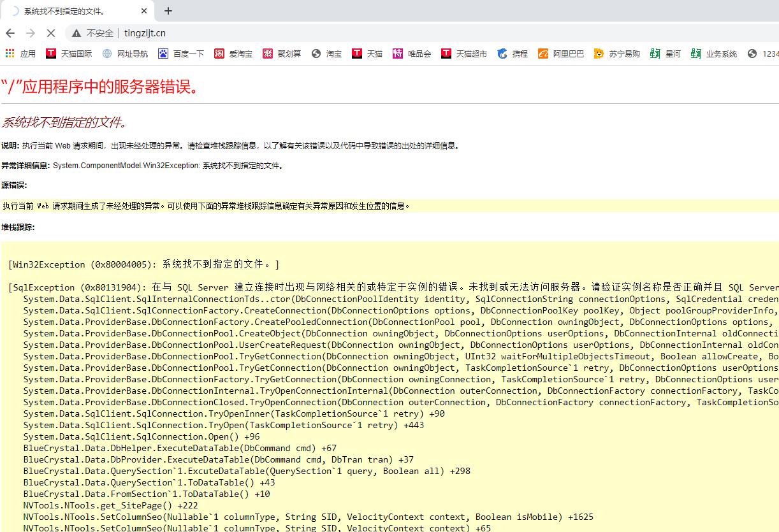Image resolution: width=779 pixels, height=532 pixels.
Task: Open the 唯品会 bookmark
Action: tap(412, 54)
